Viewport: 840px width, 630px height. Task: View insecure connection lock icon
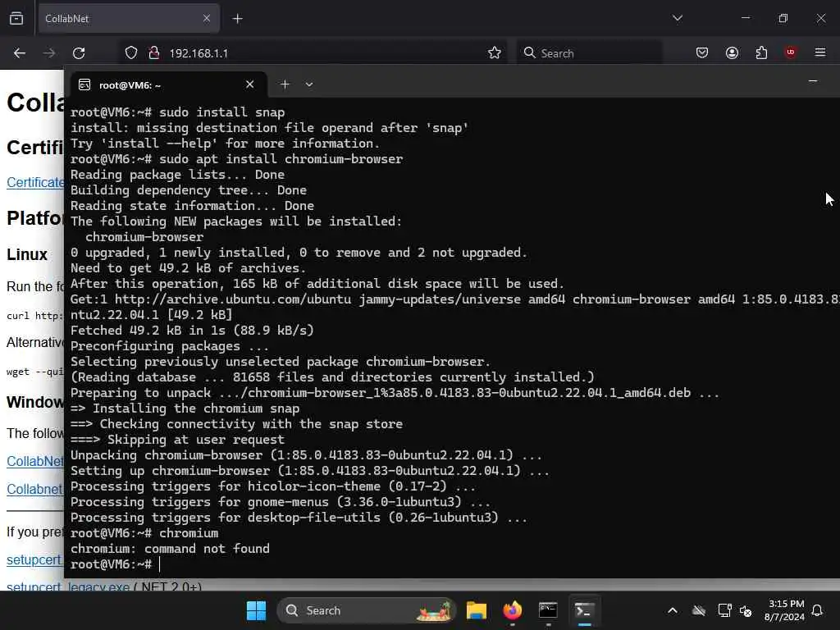coord(154,53)
